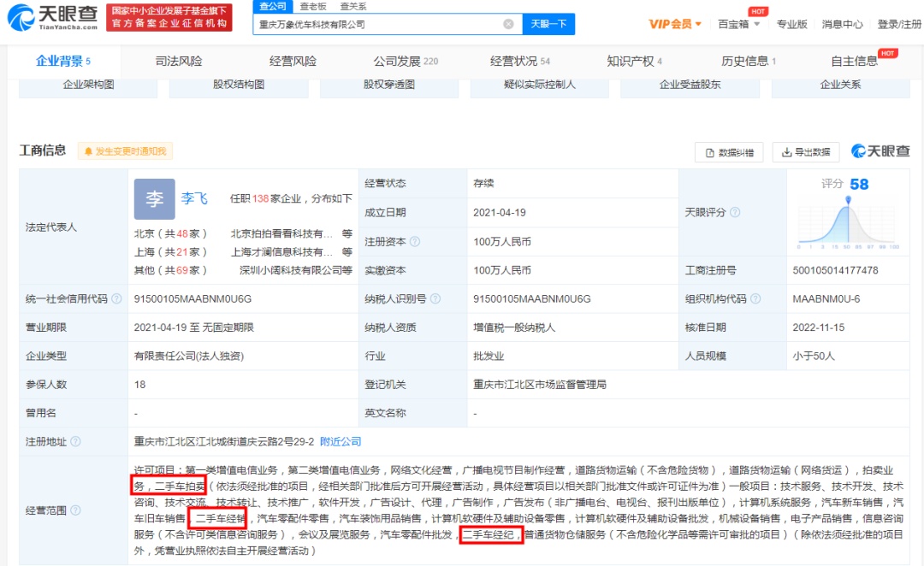Click the 导出数据 export button
The width and height of the screenshot is (924, 566).
tap(806, 152)
